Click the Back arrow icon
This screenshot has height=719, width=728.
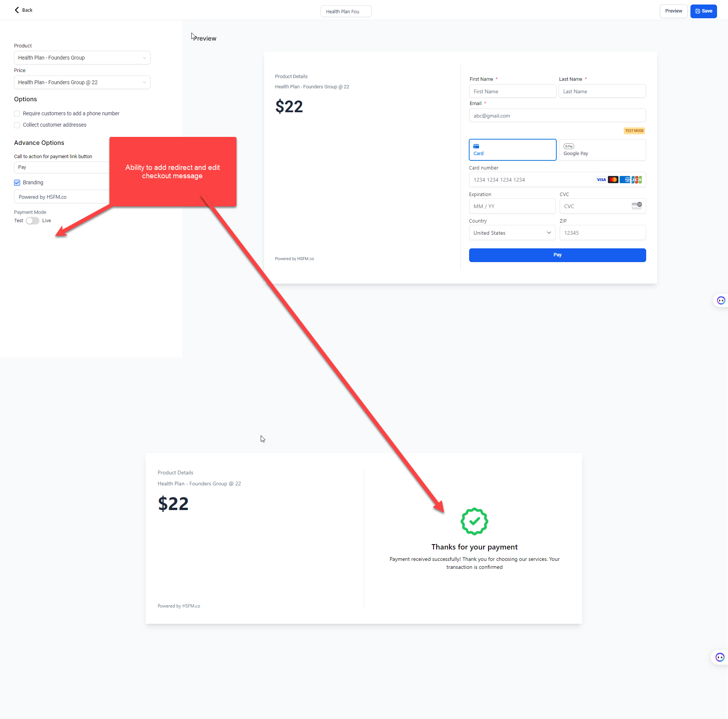17,10
